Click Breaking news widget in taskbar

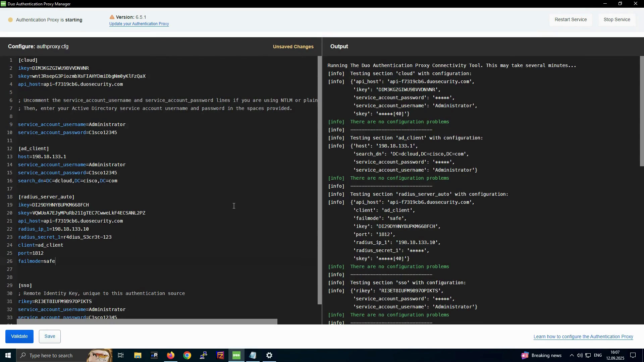[542, 356]
